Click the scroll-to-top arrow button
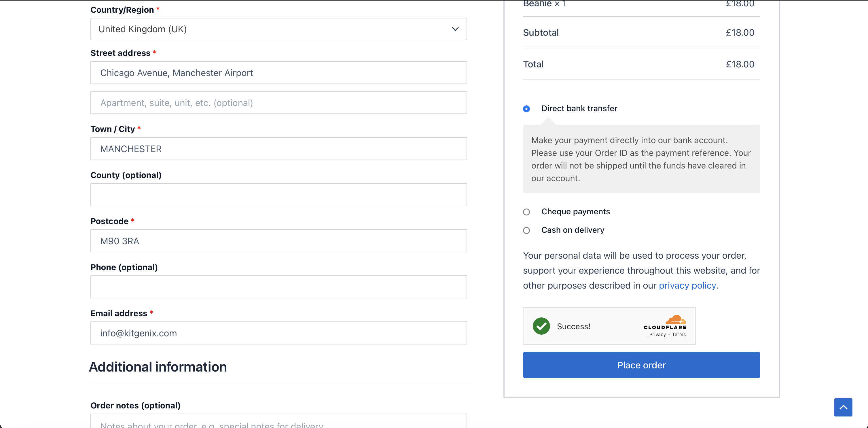 click(x=843, y=407)
